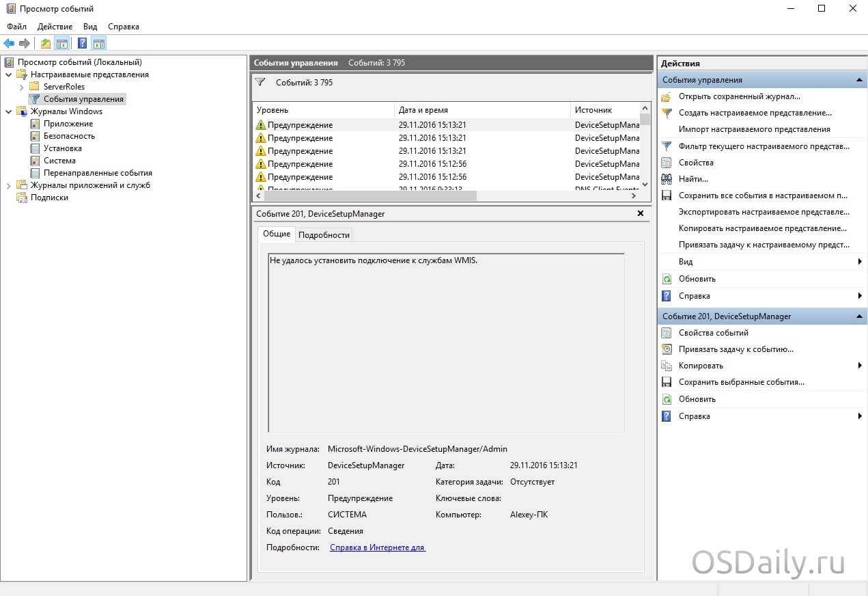
Task: Open the Справка submenu arrow under События управления
Action: [860, 296]
